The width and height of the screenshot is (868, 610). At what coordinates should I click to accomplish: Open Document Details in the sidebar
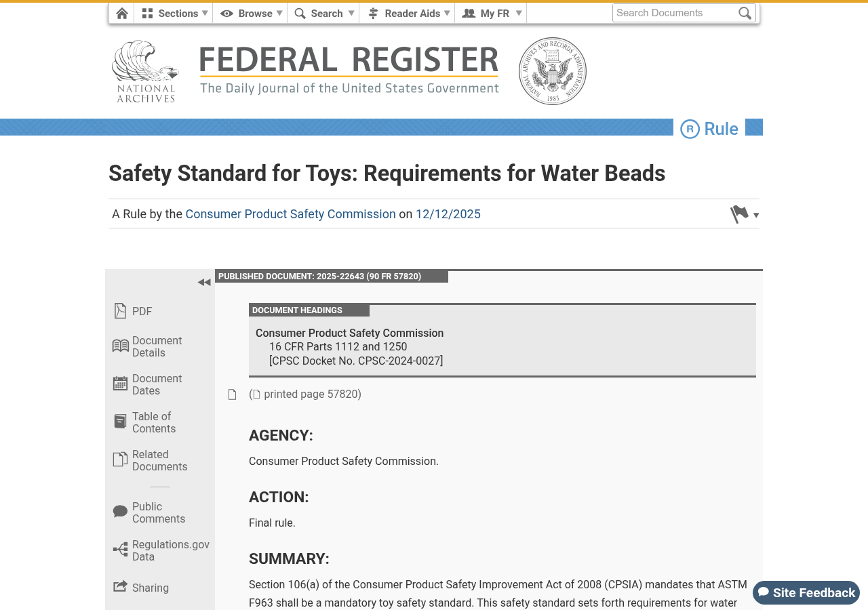click(x=157, y=346)
